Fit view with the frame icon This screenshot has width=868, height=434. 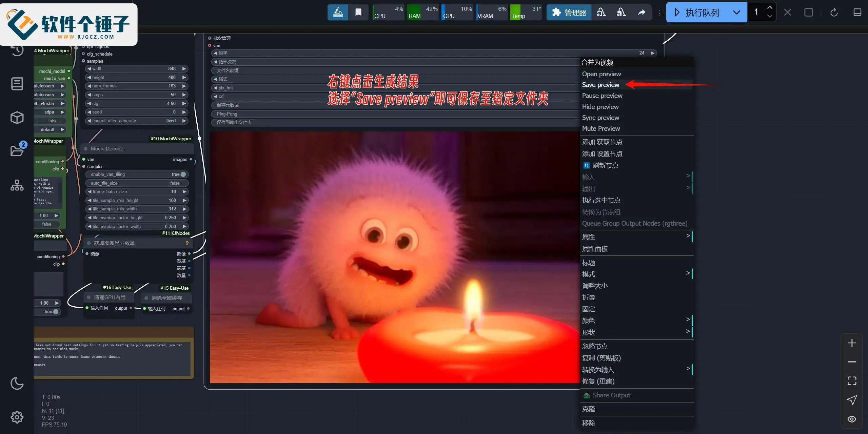[852, 381]
